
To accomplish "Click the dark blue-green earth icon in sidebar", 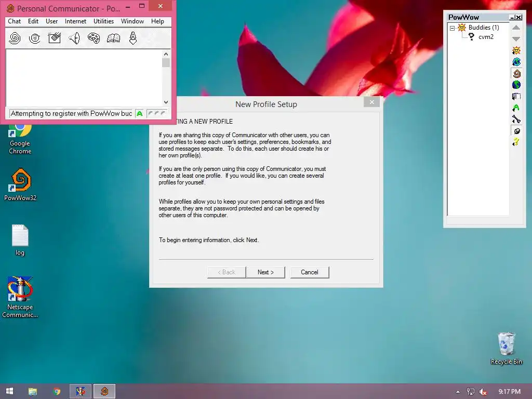I will (x=516, y=85).
